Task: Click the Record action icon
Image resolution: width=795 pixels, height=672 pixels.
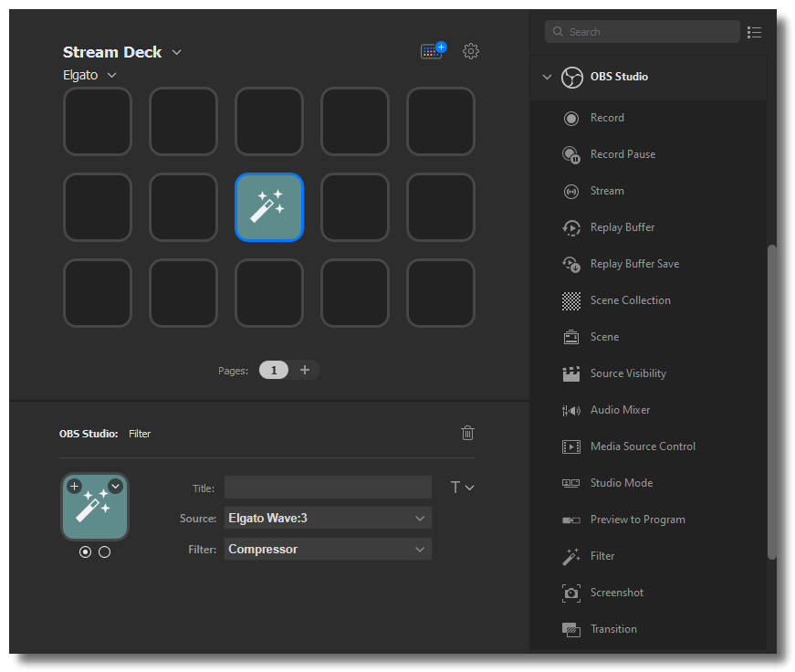Action: 571,118
